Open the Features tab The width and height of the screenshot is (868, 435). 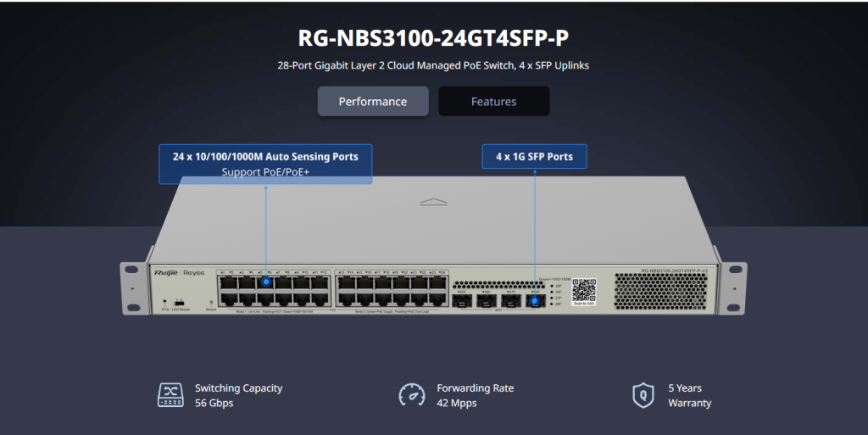494,101
